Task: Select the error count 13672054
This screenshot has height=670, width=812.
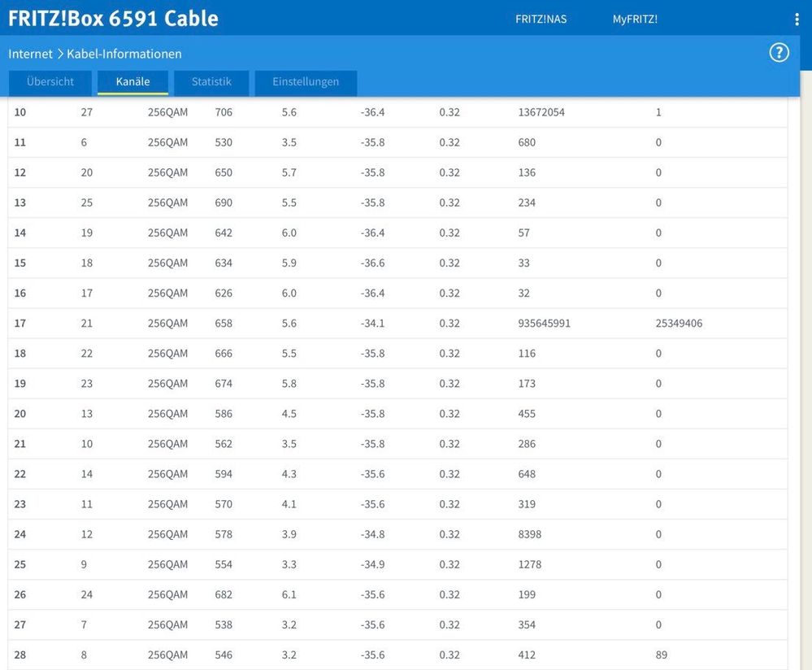Action: 541,112
